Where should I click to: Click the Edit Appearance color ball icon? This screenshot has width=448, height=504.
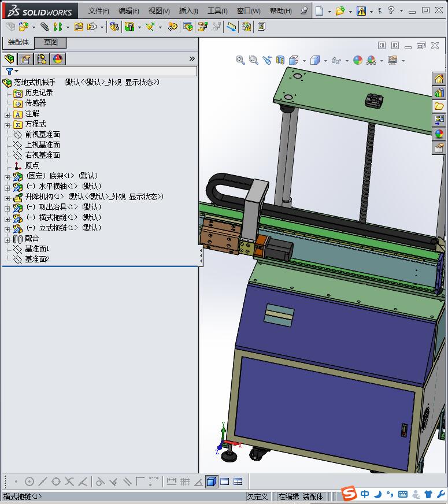click(358, 60)
